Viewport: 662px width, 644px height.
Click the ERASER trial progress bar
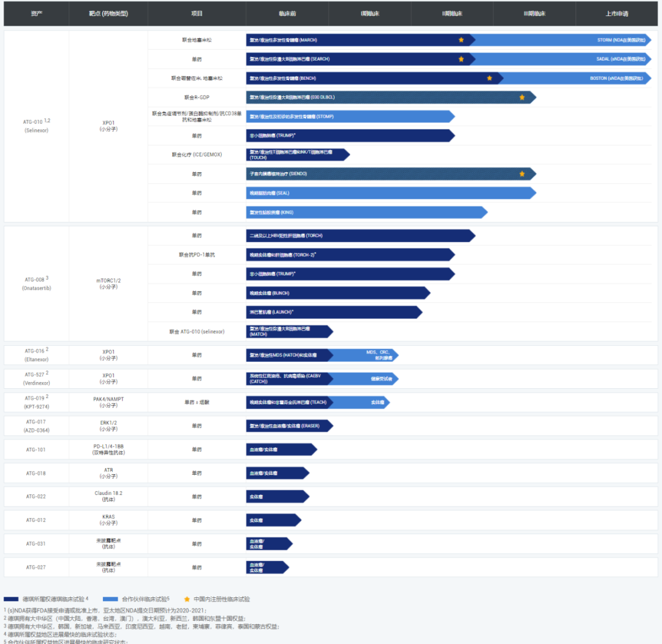[x=288, y=426]
